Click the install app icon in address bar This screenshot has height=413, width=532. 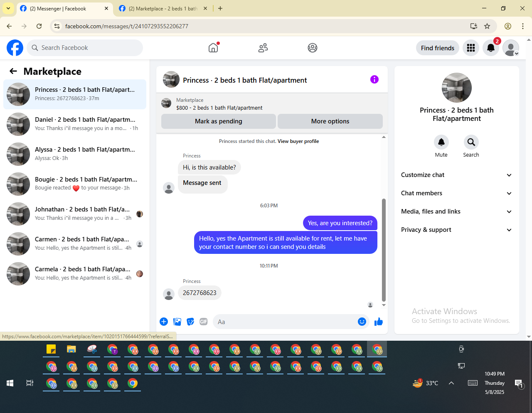click(474, 26)
